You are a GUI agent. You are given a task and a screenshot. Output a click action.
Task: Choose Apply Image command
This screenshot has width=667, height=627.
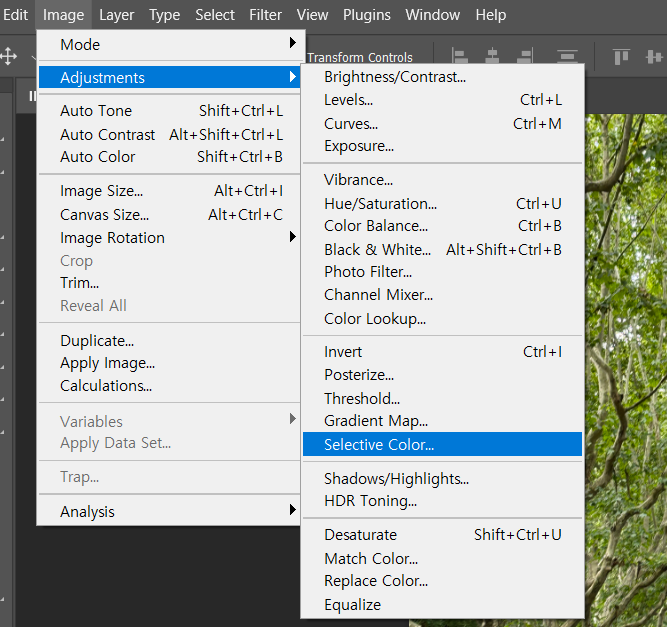tap(169, 363)
